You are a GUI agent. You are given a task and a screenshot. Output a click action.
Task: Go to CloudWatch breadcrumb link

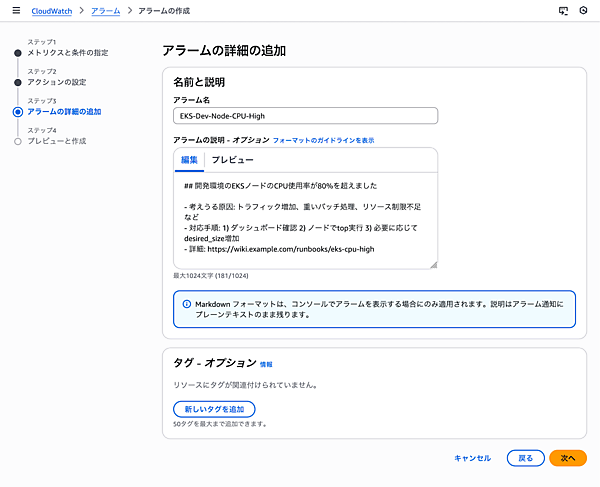(x=51, y=11)
